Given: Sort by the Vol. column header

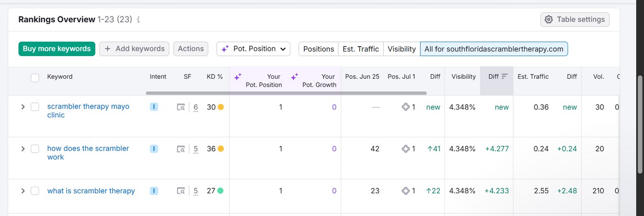Looking at the screenshot, I should pos(598,77).
